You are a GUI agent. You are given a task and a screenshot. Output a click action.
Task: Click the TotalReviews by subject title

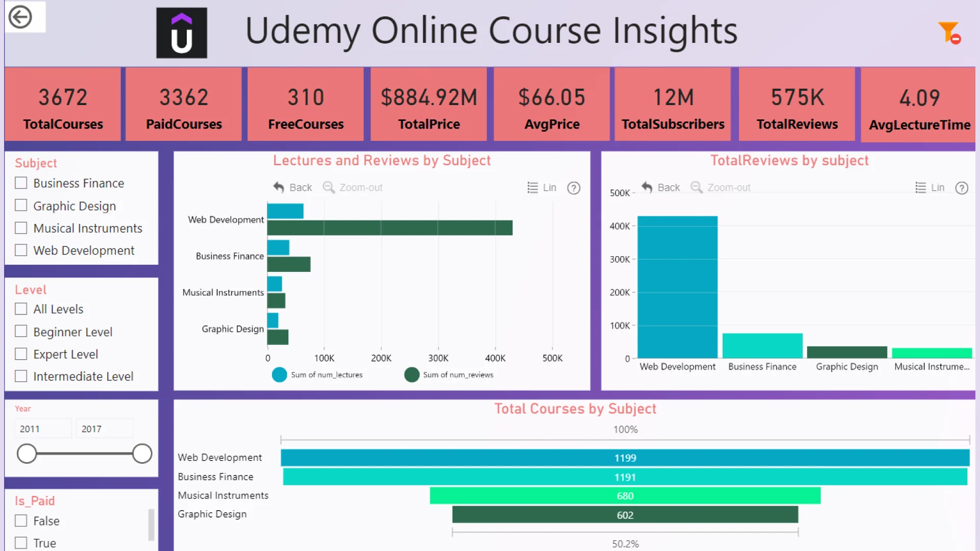pos(789,161)
